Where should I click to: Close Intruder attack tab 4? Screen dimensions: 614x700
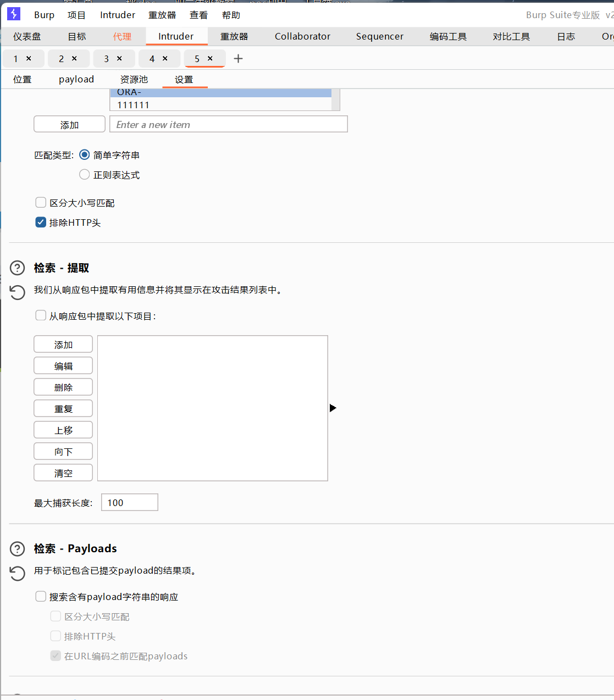(x=165, y=58)
